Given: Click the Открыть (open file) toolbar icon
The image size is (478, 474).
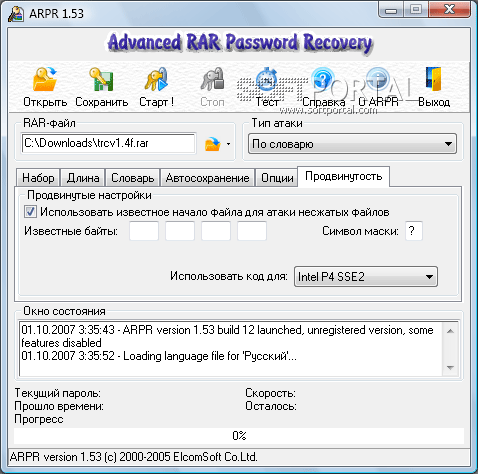Looking at the screenshot, I should coord(45,79).
